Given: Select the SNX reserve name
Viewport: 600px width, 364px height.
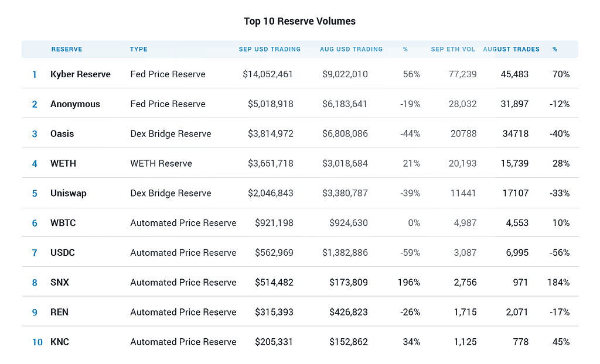Looking at the screenshot, I should coord(60,283).
